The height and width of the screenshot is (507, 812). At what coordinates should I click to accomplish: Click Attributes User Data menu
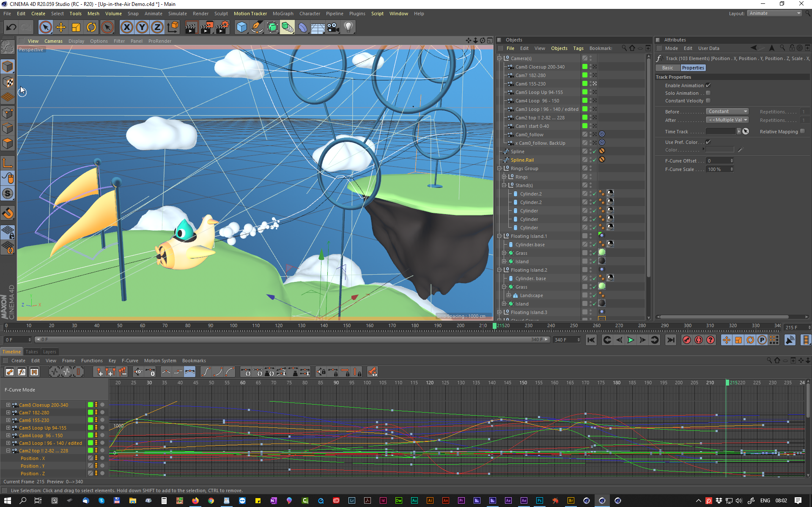coord(708,48)
